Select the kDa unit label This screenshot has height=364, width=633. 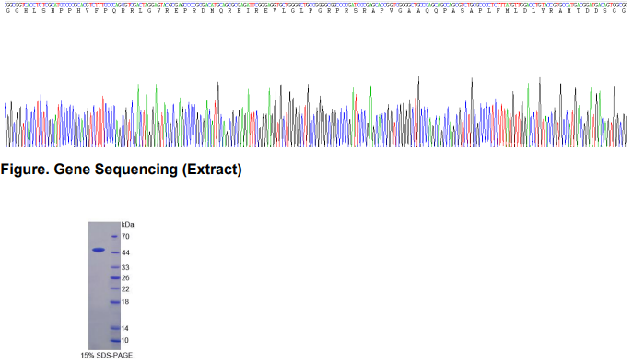click(127, 224)
